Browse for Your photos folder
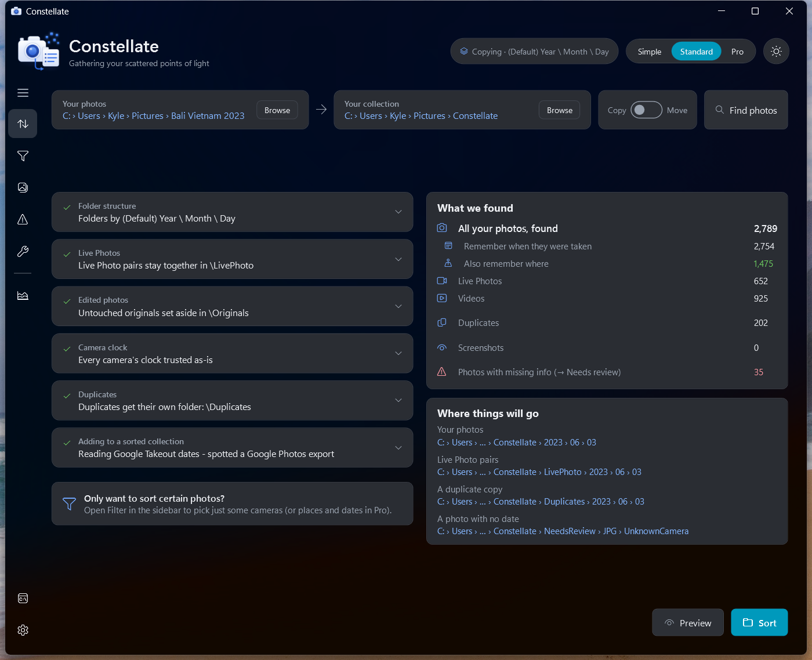The height and width of the screenshot is (660, 812). pos(277,110)
